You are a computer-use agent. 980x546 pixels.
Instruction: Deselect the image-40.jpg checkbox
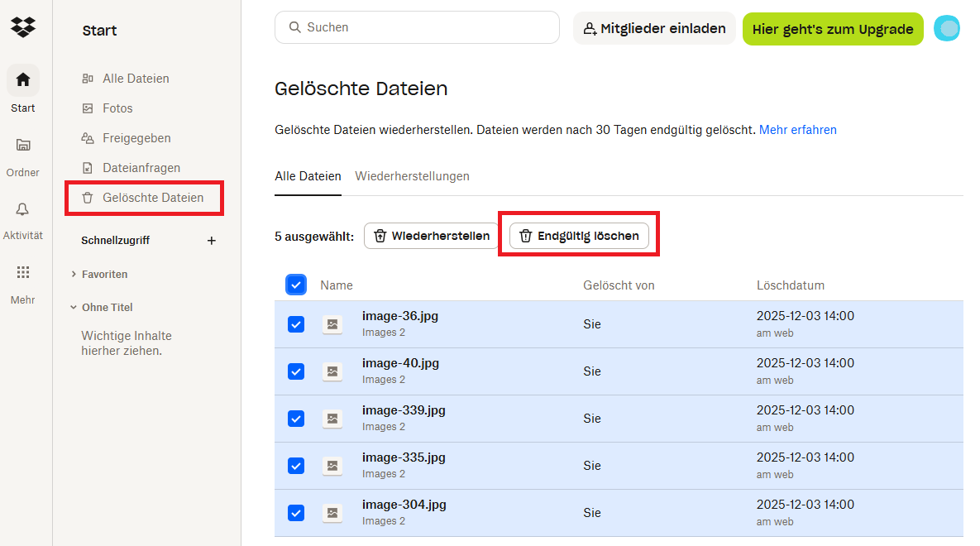296,371
